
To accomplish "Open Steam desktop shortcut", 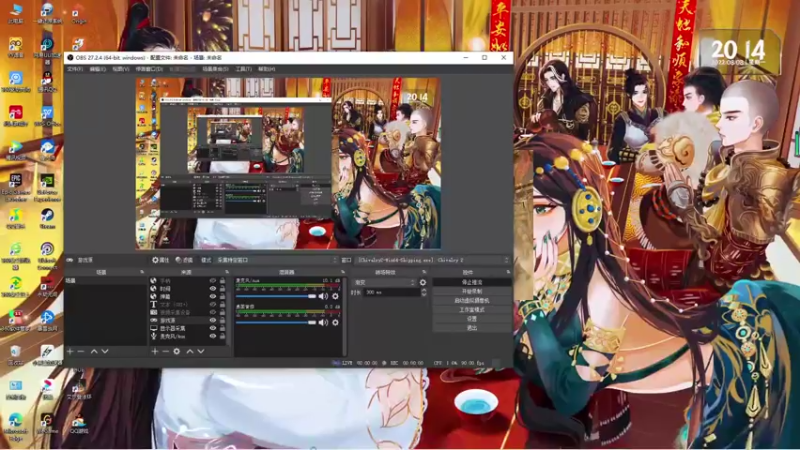I will 47,218.
